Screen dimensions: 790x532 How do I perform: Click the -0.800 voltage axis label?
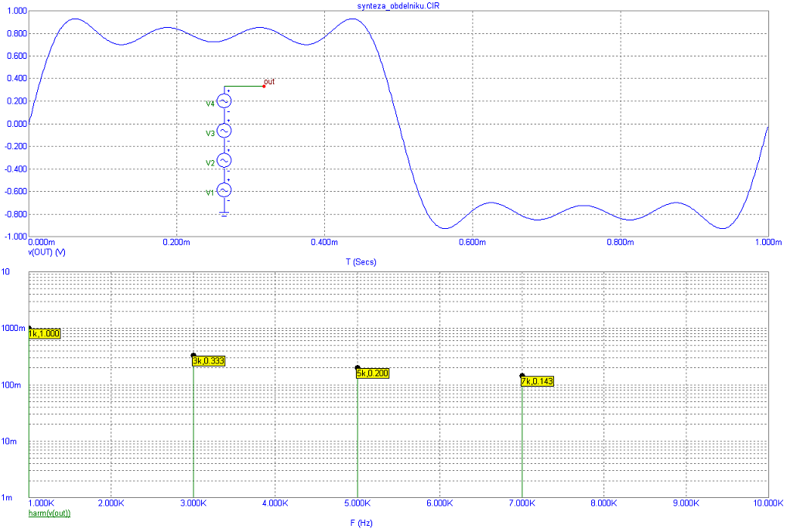(15, 214)
